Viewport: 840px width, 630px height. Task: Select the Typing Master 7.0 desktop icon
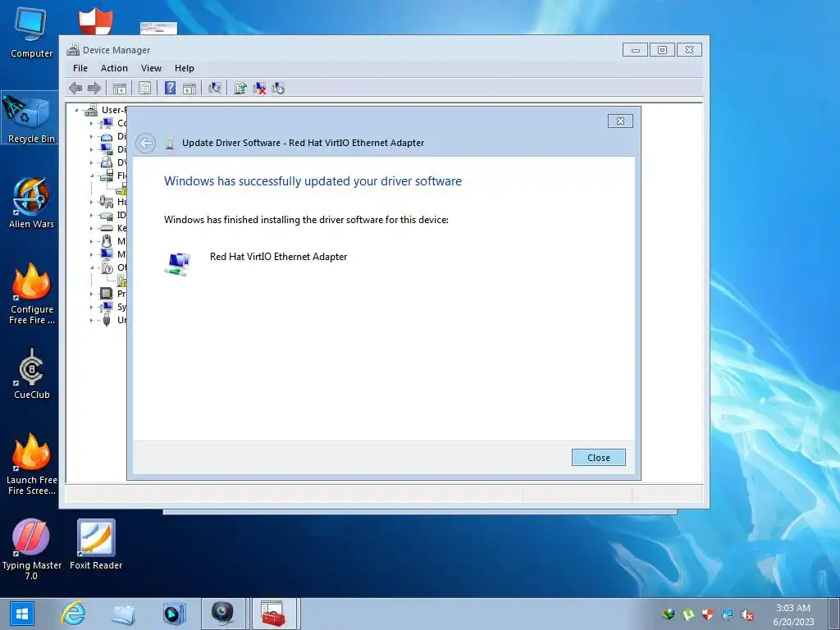tap(32, 549)
